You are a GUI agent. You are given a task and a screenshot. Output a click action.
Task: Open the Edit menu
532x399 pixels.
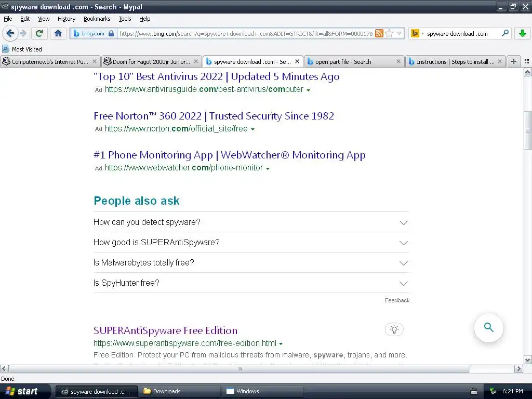25,19
